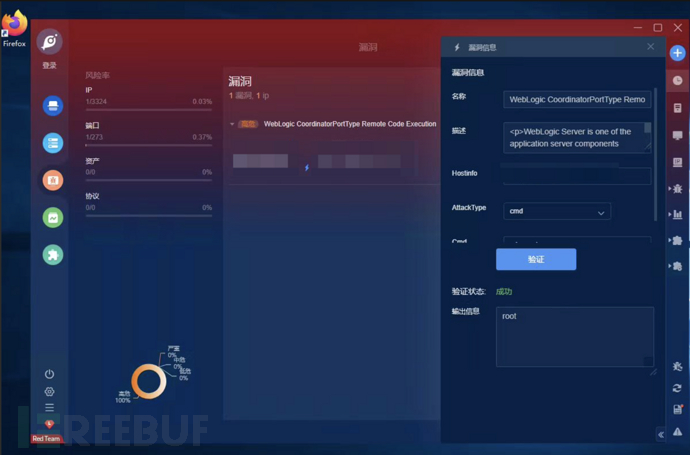Select the 漏洞 tab heading at top
Image resolution: width=690 pixels, height=455 pixels.
[368, 47]
